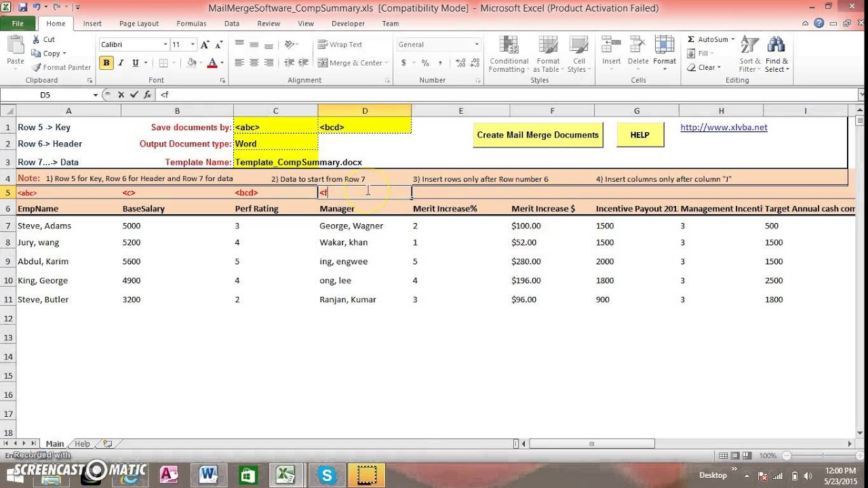Click the Increase Font Size icon
This screenshot has width=868, height=488.
tap(205, 45)
